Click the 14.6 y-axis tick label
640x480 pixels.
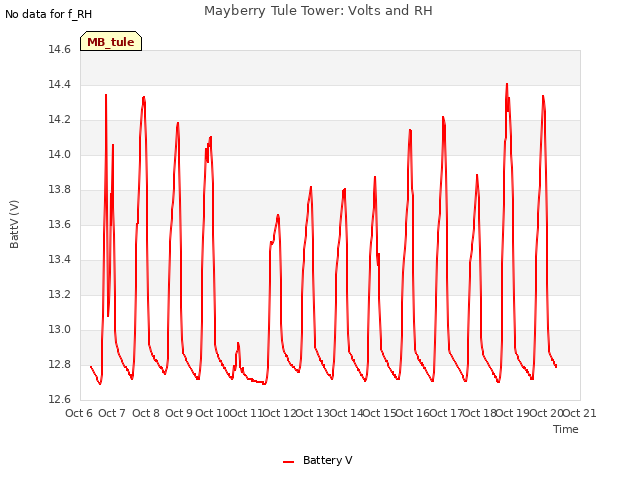(59, 49)
